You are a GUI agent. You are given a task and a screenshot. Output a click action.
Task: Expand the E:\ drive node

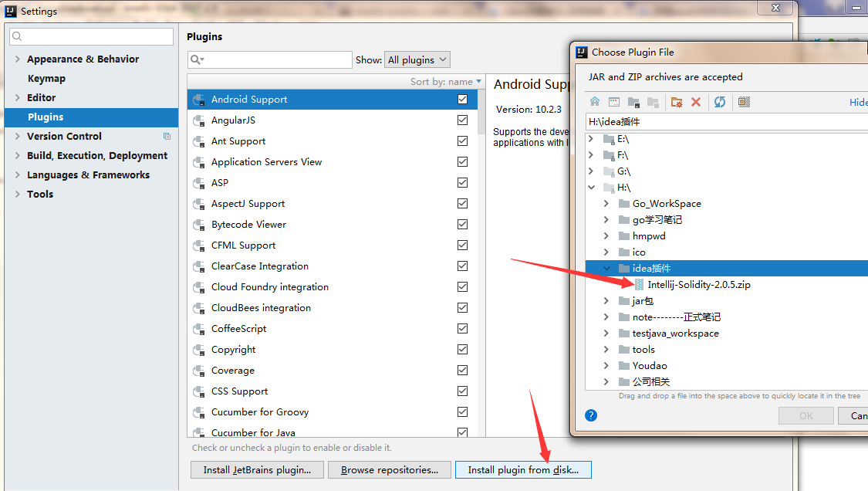coord(591,139)
